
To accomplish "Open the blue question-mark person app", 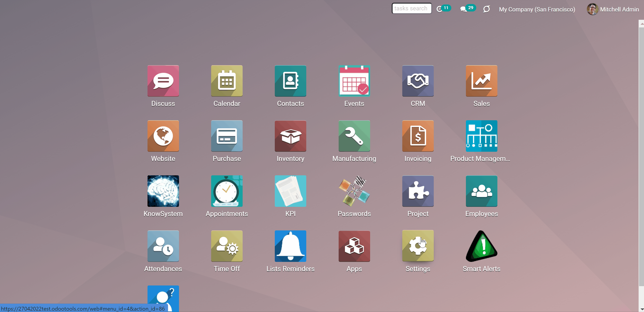I will 163,299.
